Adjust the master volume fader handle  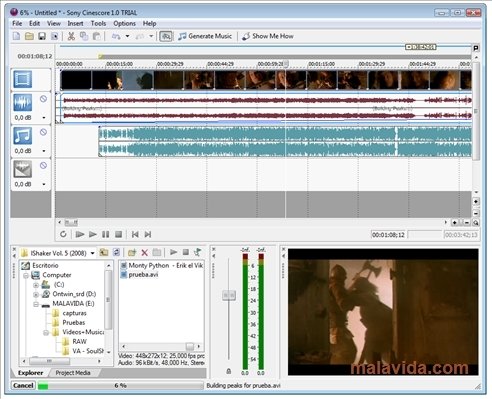229,295
